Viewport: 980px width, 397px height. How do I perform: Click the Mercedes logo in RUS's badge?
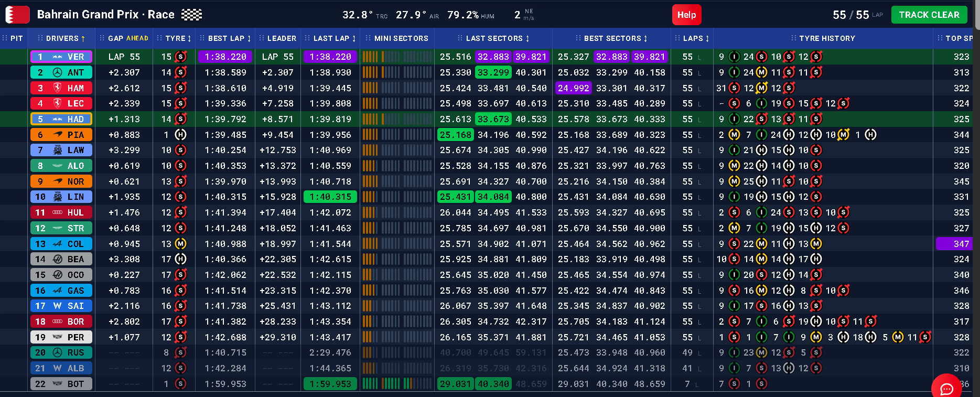(58, 352)
